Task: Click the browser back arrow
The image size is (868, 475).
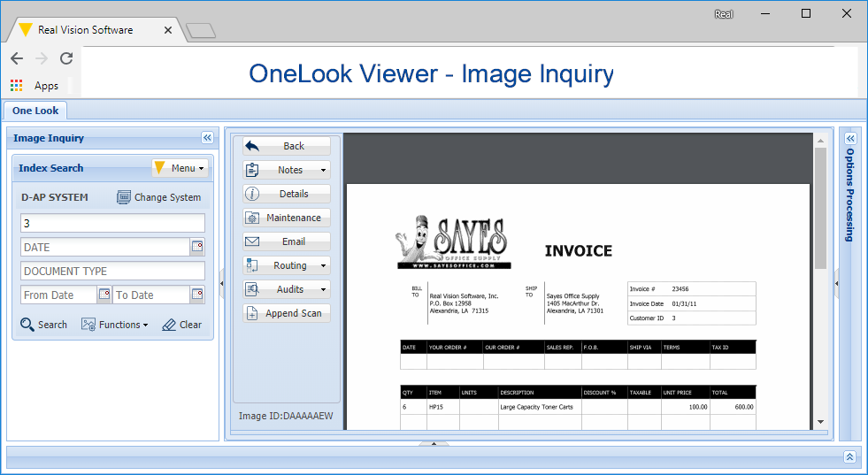Action: click(x=17, y=58)
